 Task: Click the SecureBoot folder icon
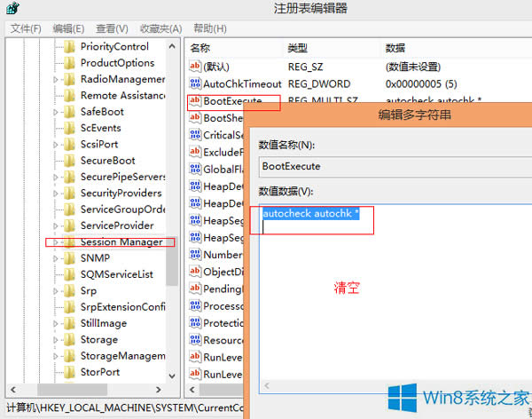coord(69,161)
